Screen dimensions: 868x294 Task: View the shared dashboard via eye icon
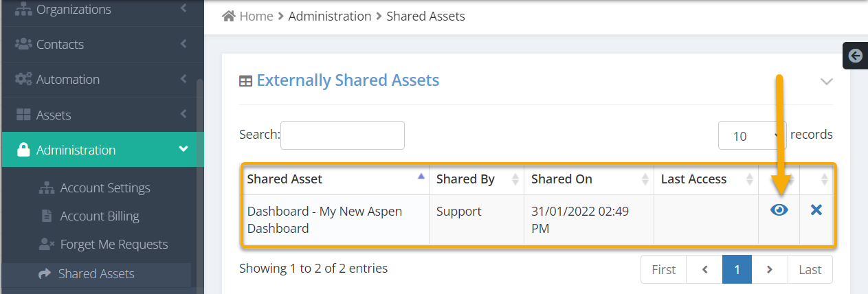coord(779,210)
